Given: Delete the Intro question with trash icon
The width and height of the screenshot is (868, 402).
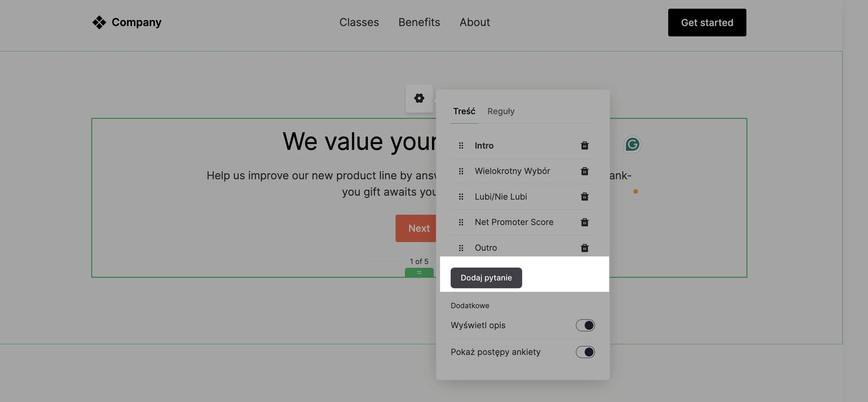Looking at the screenshot, I should (x=584, y=146).
